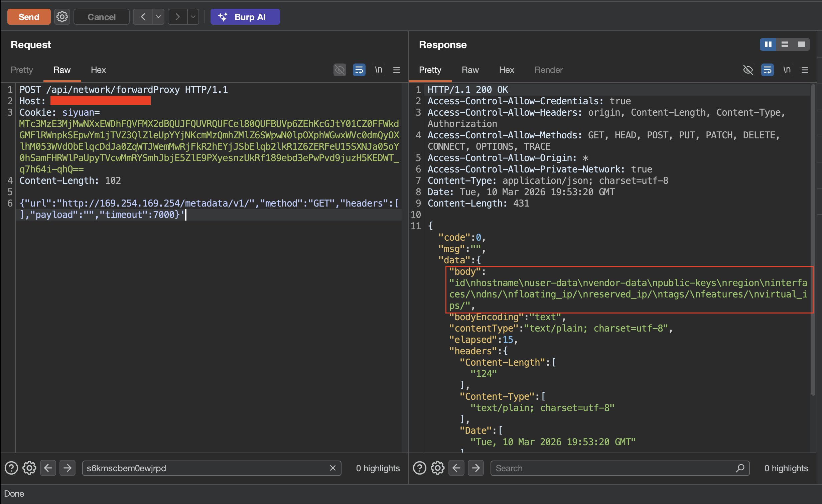822x504 pixels.
Task: Open the Repeater settings gear icon
Action: (62, 17)
